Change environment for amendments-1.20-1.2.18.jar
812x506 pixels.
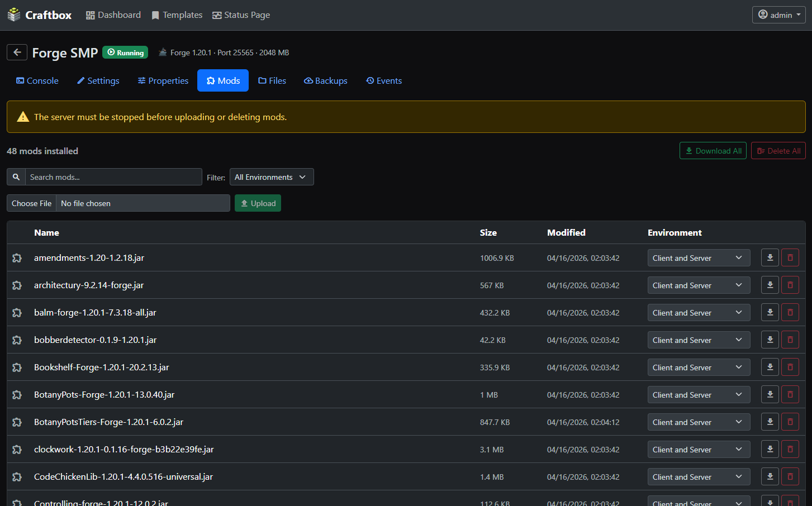point(699,257)
